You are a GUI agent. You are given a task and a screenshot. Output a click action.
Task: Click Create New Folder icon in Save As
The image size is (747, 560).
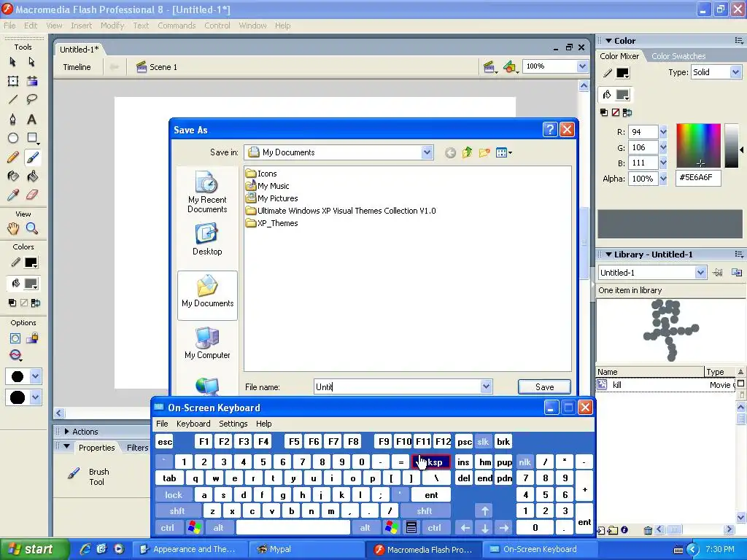coord(484,152)
